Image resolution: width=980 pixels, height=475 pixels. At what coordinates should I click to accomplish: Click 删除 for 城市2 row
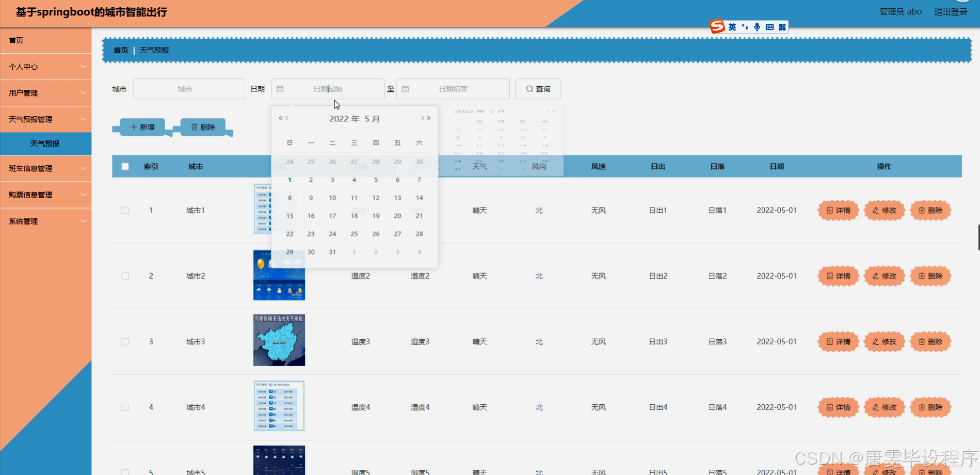click(930, 276)
